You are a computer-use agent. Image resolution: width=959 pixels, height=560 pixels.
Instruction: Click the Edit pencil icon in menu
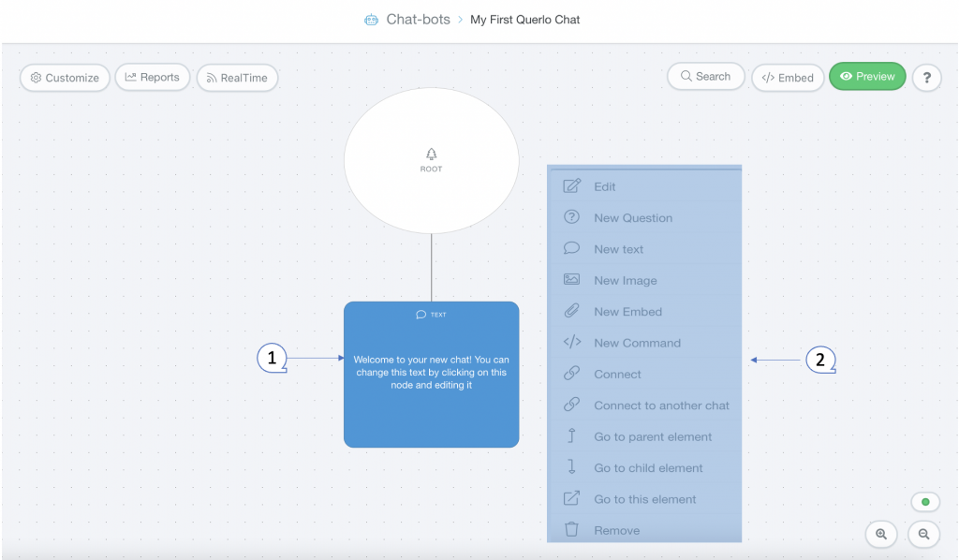571,185
